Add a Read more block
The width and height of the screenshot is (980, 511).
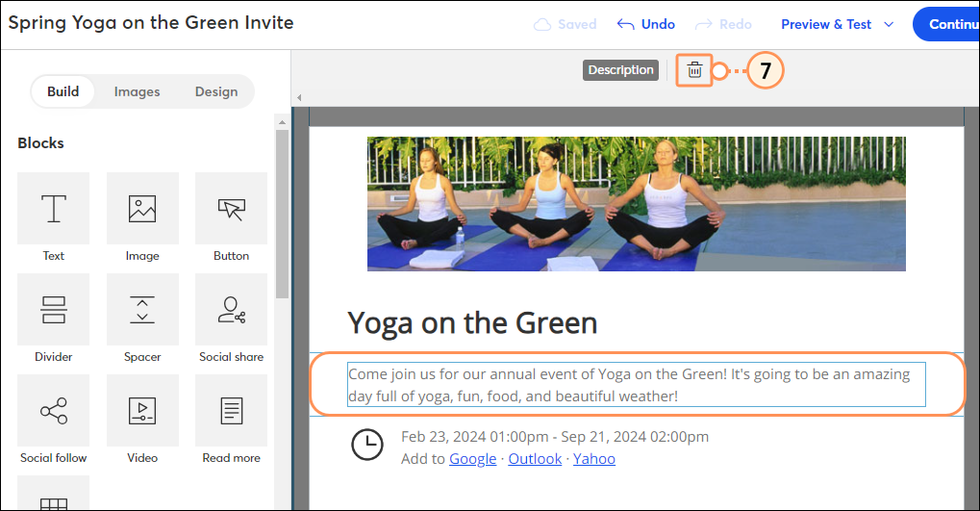(x=231, y=410)
